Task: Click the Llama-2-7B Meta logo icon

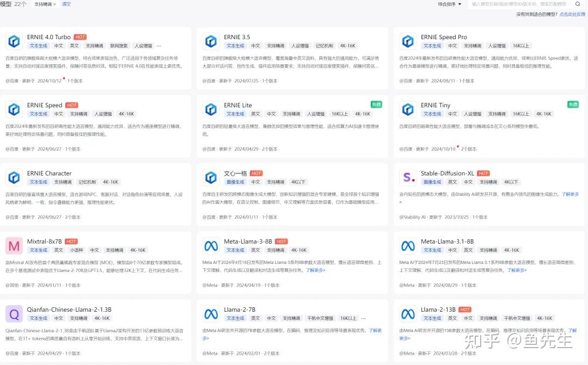Action: 211,314
